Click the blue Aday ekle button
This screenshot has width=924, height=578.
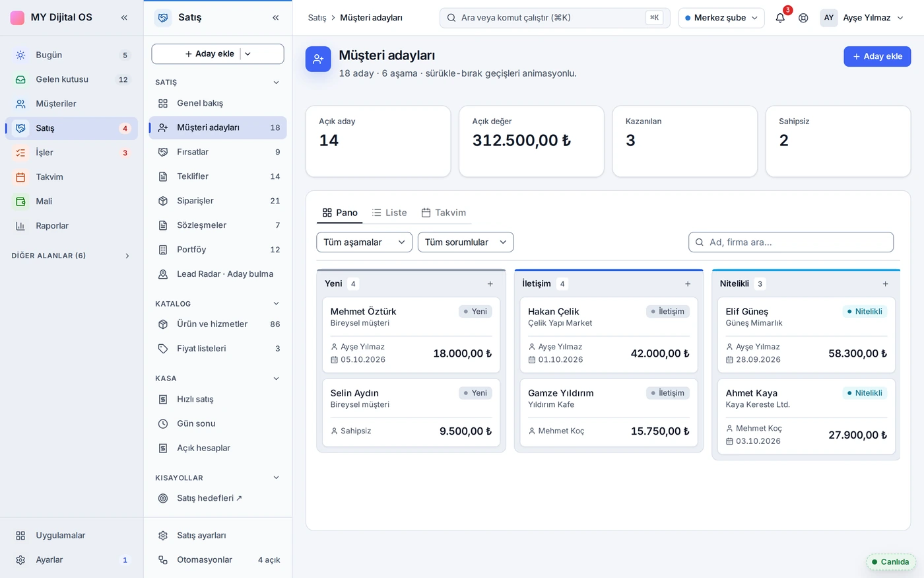[x=877, y=57]
